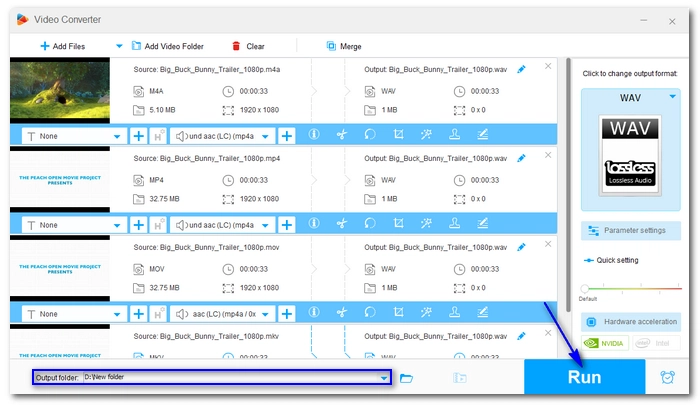700x405 pixels.
Task: Open Parameter settings
Action: point(631,230)
